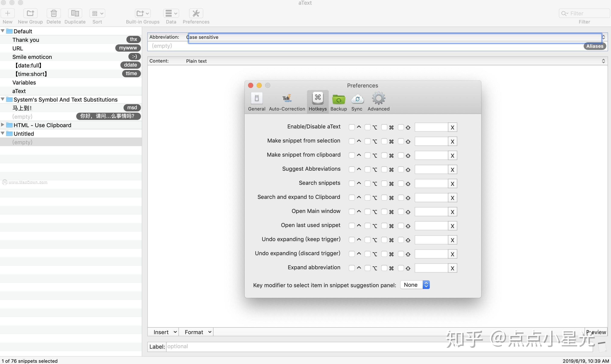
Task: Select the 马上到! snippet
Action: click(x=71, y=108)
